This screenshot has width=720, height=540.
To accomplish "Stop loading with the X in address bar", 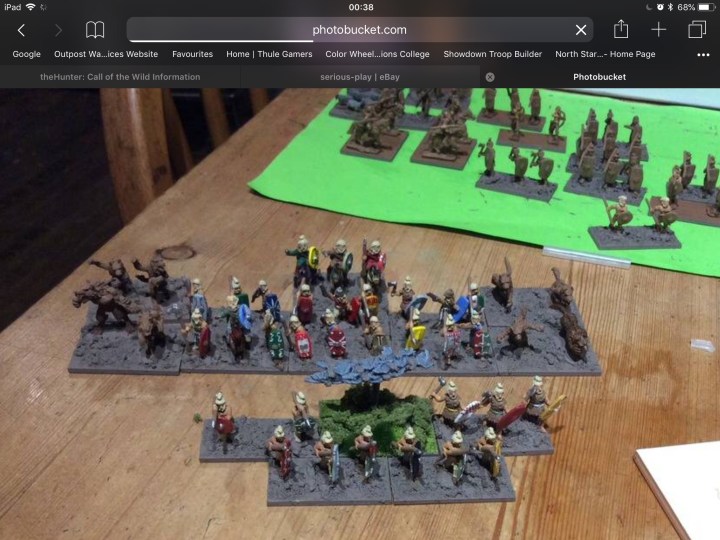I will pos(581,30).
